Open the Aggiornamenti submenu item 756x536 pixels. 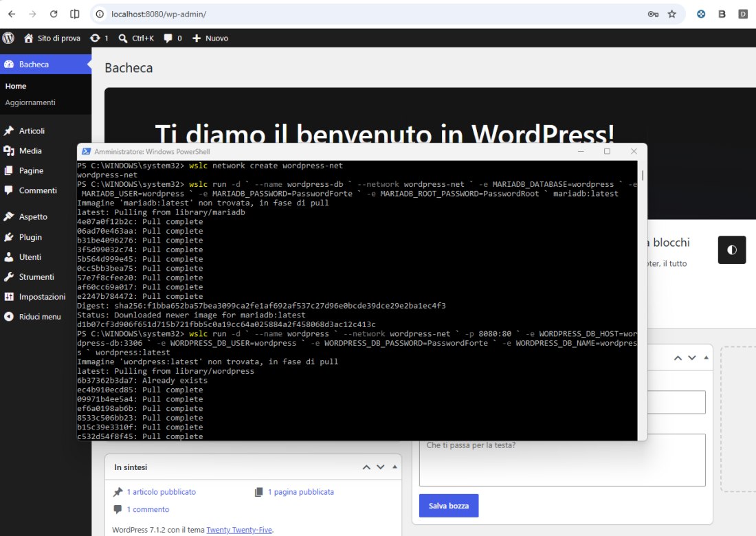tap(30, 102)
